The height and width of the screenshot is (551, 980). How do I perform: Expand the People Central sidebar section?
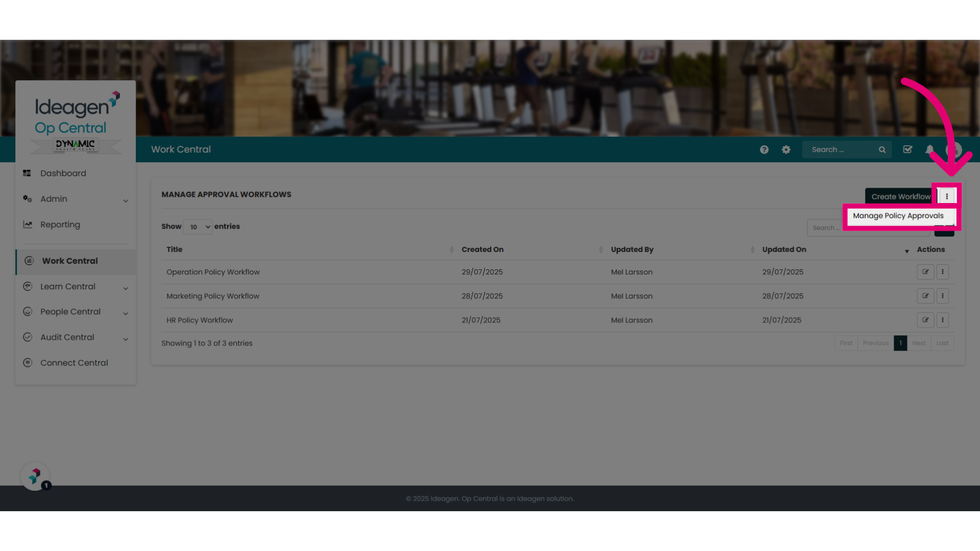tap(76, 312)
